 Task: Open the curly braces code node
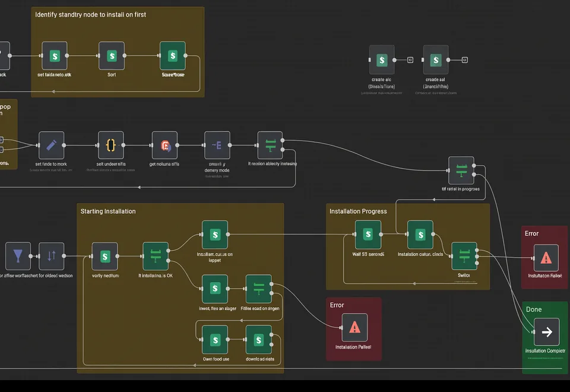[x=111, y=145]
